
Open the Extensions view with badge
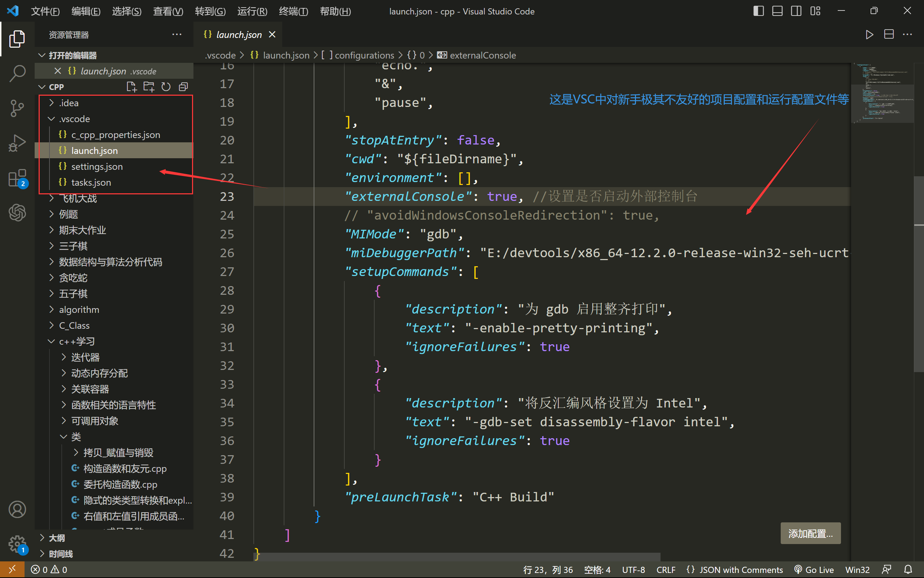[x=17, y=178]
